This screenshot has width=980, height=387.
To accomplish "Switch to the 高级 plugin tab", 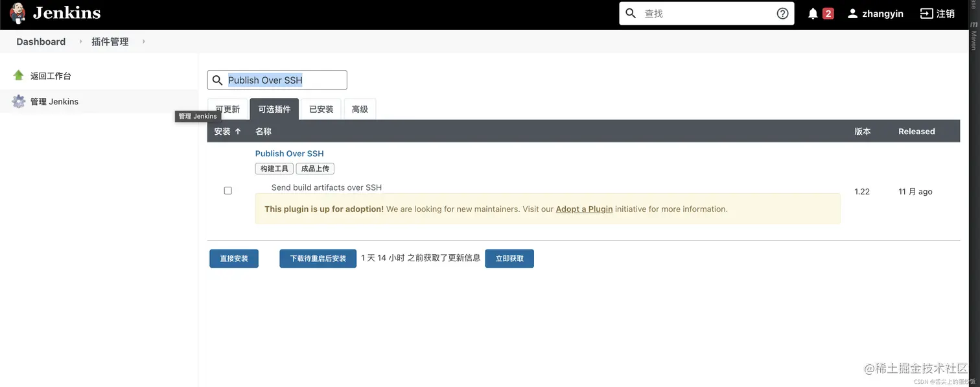I will click(x=360, y=109).
